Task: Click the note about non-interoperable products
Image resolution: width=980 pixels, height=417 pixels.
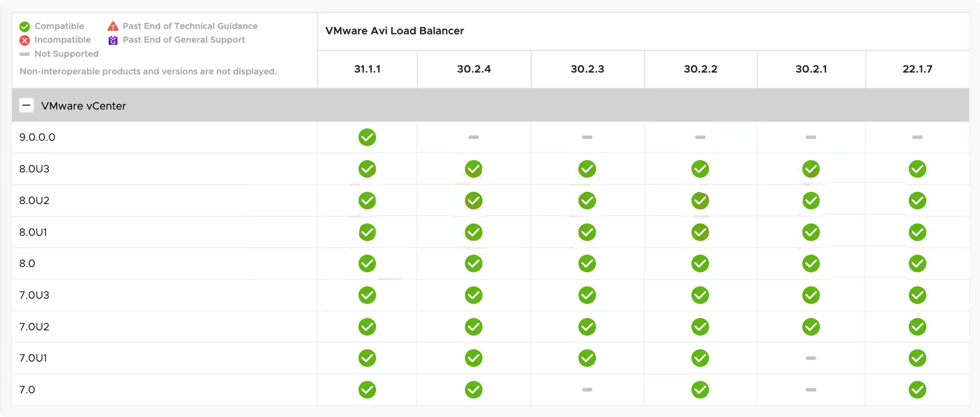Action: tap(148, 71)
